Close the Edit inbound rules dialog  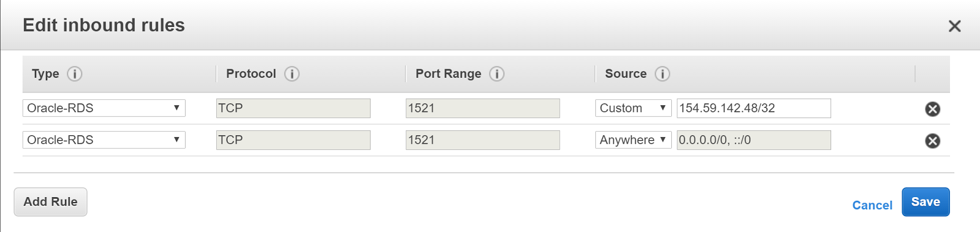pos(954,26)
